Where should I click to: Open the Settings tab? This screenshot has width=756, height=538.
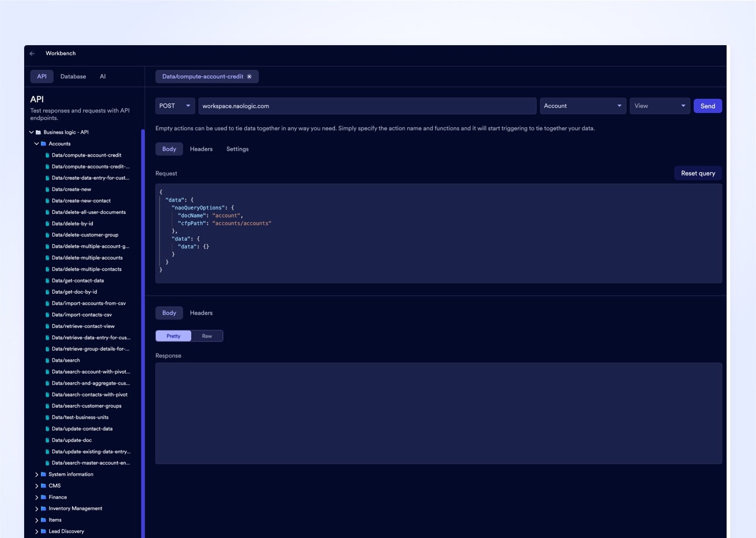click(237, 149)
